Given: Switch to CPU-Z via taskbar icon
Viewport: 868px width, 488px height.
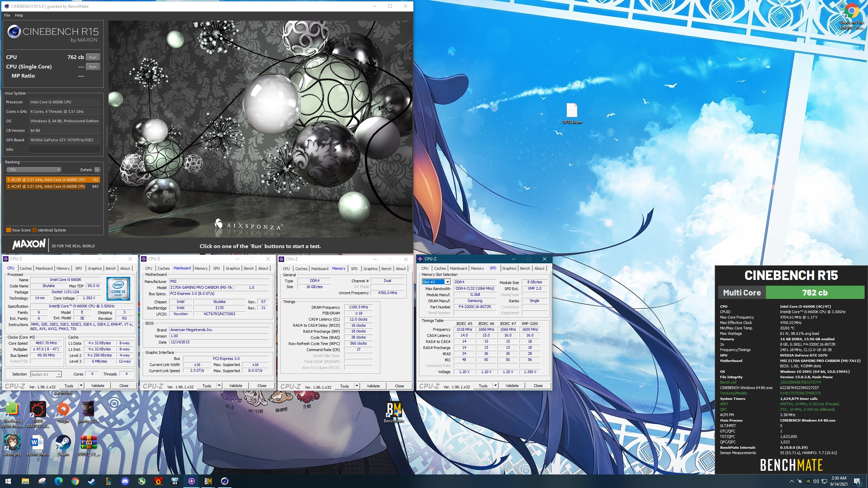Looking at the screenshot, I should [x=191, y=481].
